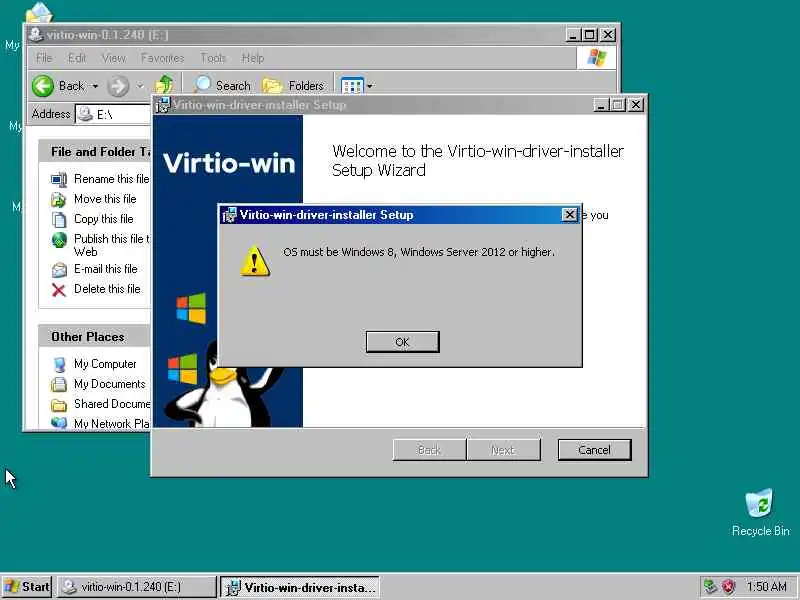Open My Documents from Other Places

[x=110, y=384]
